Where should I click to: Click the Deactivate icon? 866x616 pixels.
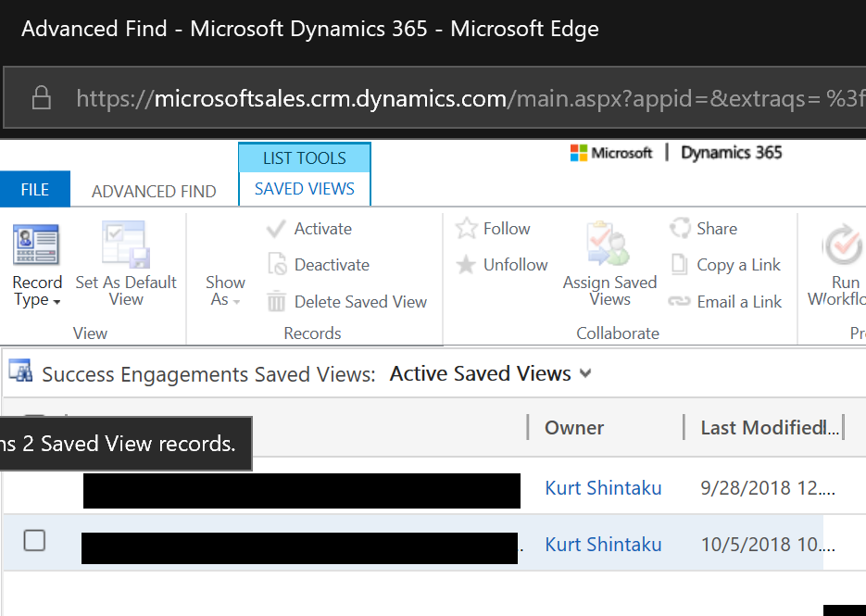coord(277,265)
